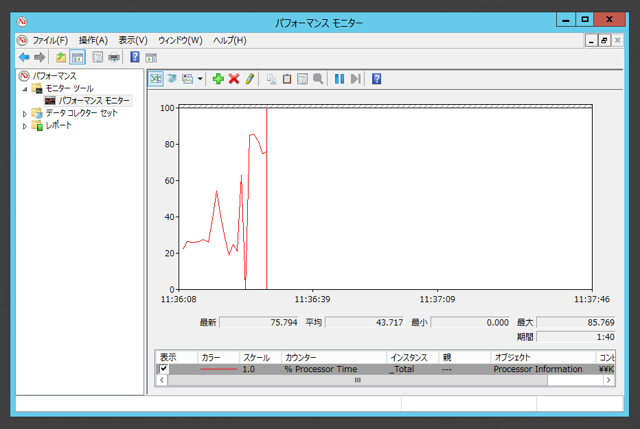Delete the selected counter with red X
The width and height of the screenshot is (640, 429).
tap(234, 78)
